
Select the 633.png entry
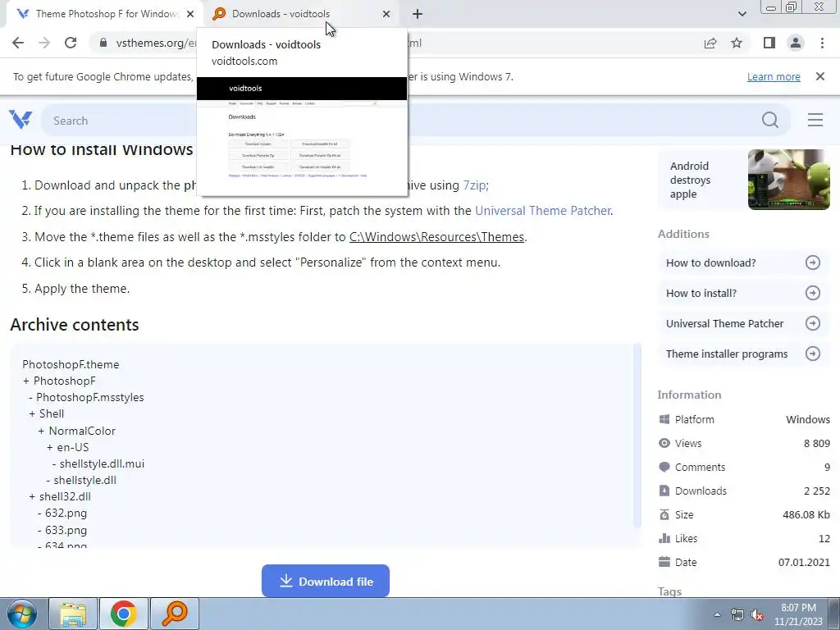(66, 531)
